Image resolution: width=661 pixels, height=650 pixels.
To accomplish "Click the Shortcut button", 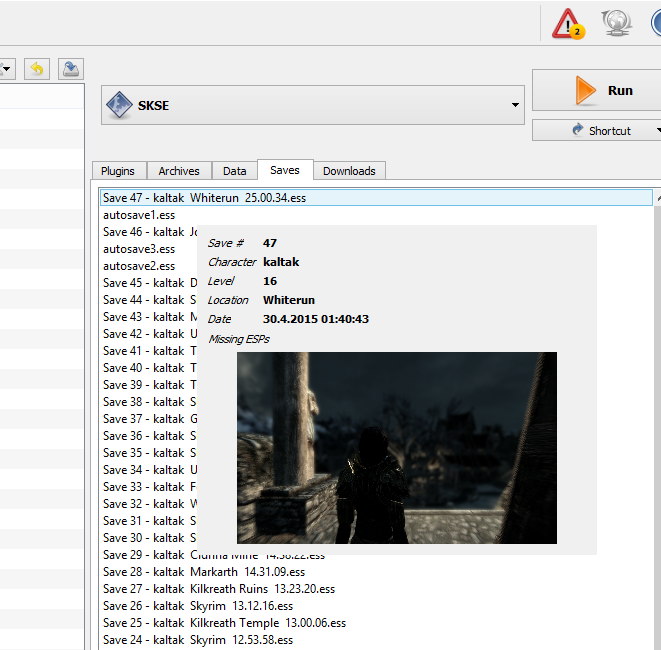I will point(597,130).
